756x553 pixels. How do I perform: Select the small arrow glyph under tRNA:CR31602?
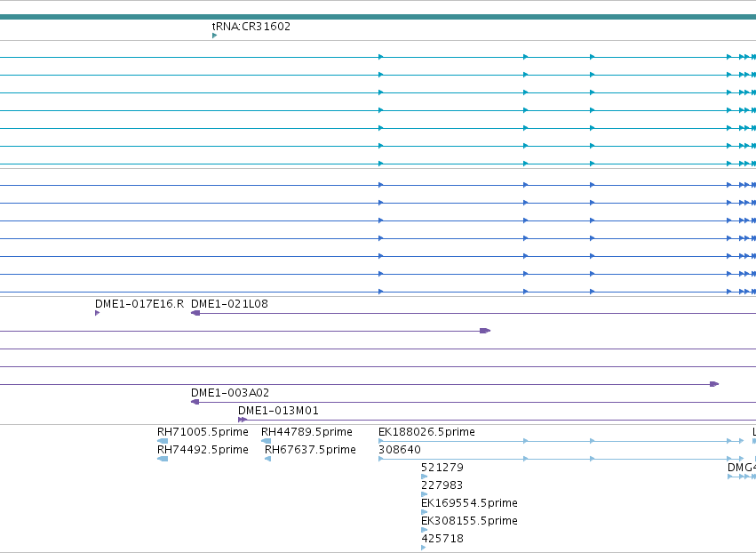pos(215,36)
